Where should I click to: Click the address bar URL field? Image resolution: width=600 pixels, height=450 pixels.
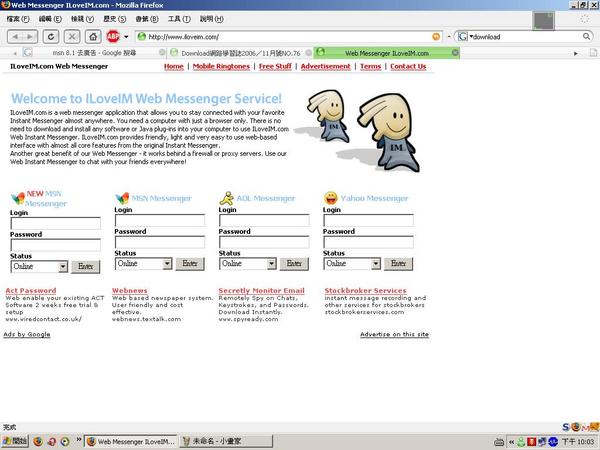tap(289, 37)
